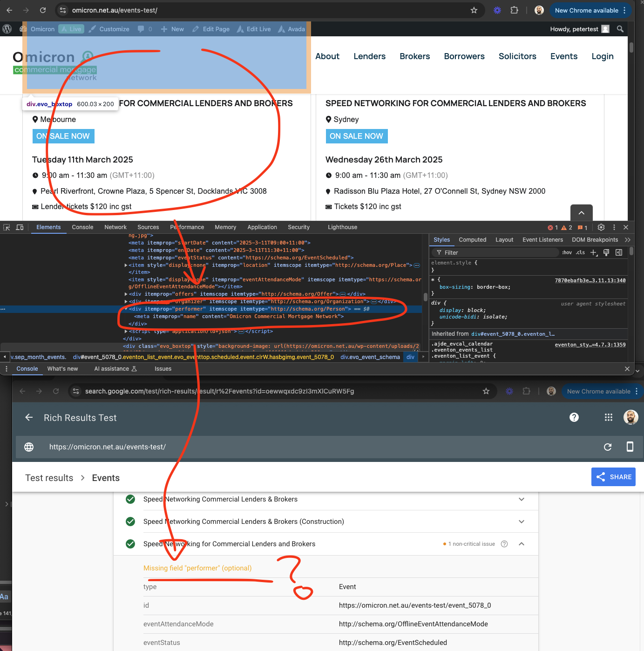The image size is (644, 651).
Task: Click the orange issues count badge in DevTools
Action: click(583, 228)
